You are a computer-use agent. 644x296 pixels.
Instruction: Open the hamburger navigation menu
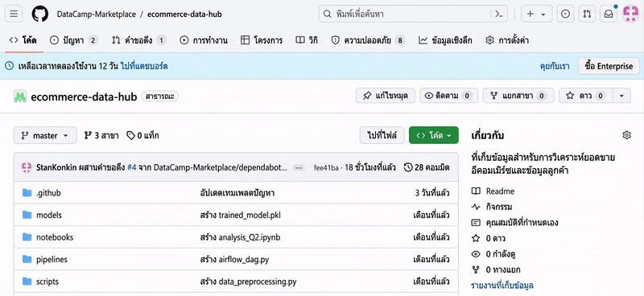(14, 14)
